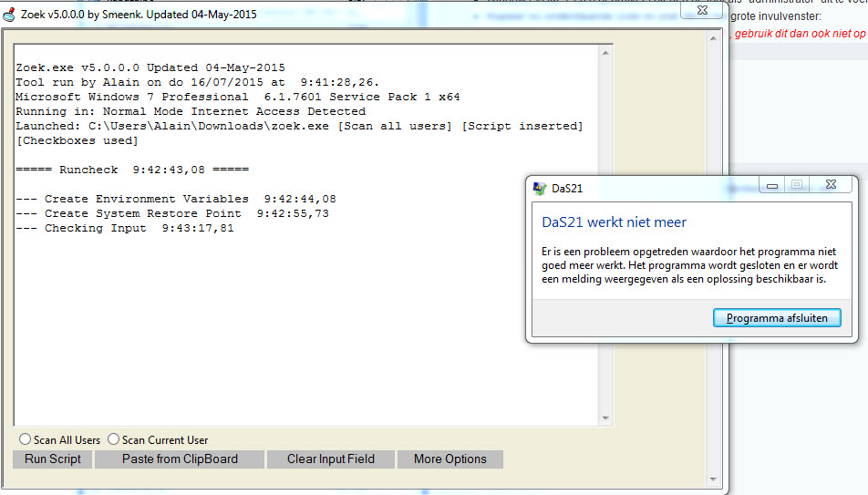The image size is (868, 495).
Task: Click the 'Running in: Normal Mode' log line
Action: [x=191, y=111]
